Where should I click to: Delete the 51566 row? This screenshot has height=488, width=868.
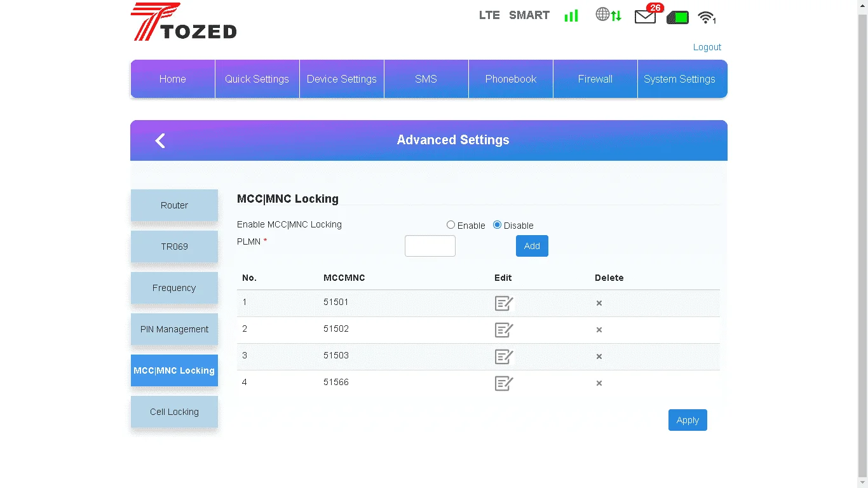[x=599, y=384]
